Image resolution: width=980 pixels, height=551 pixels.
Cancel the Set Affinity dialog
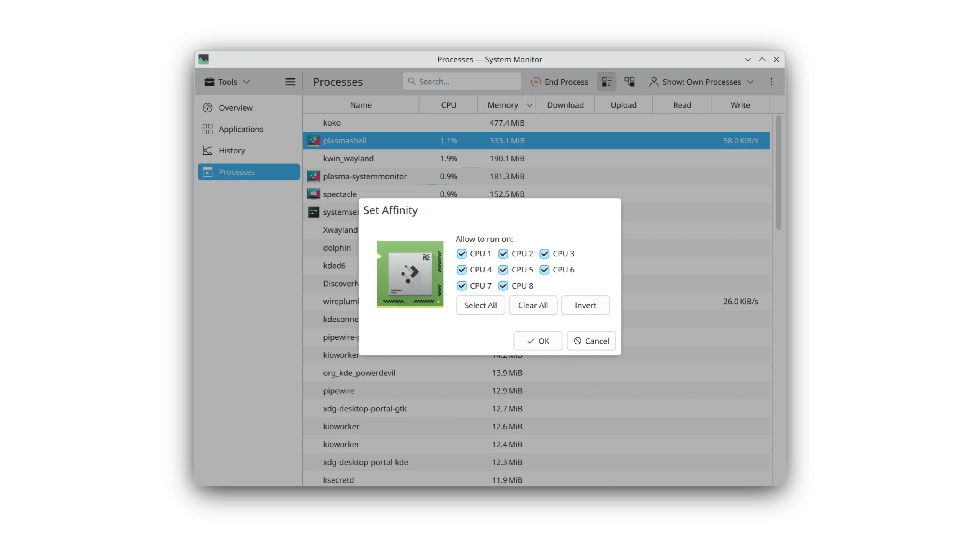pos(591,341)
